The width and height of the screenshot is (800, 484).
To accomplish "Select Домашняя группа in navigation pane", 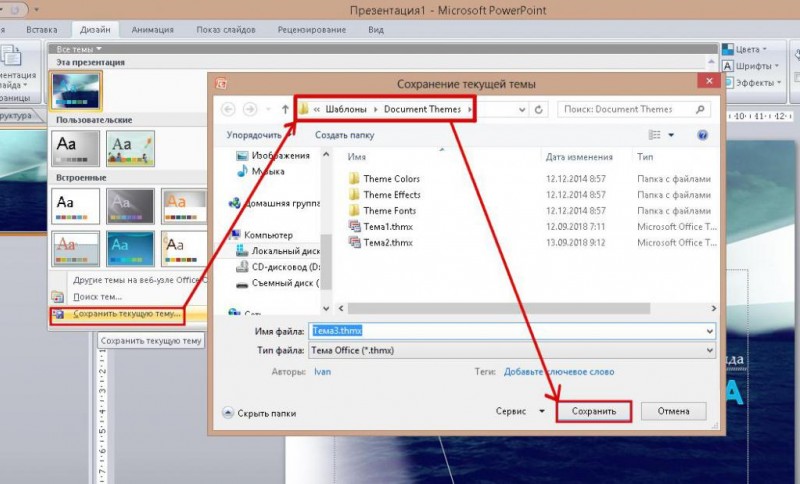I will coord(274,203).
